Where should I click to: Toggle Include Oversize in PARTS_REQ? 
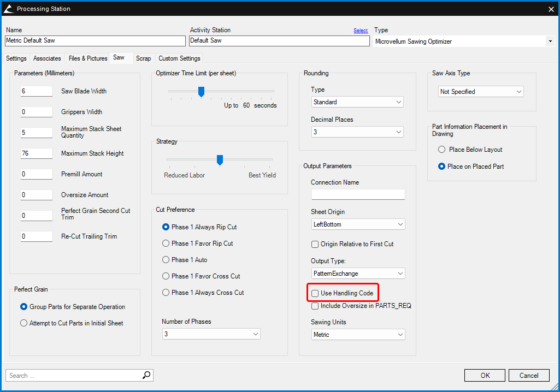point(315,306)
